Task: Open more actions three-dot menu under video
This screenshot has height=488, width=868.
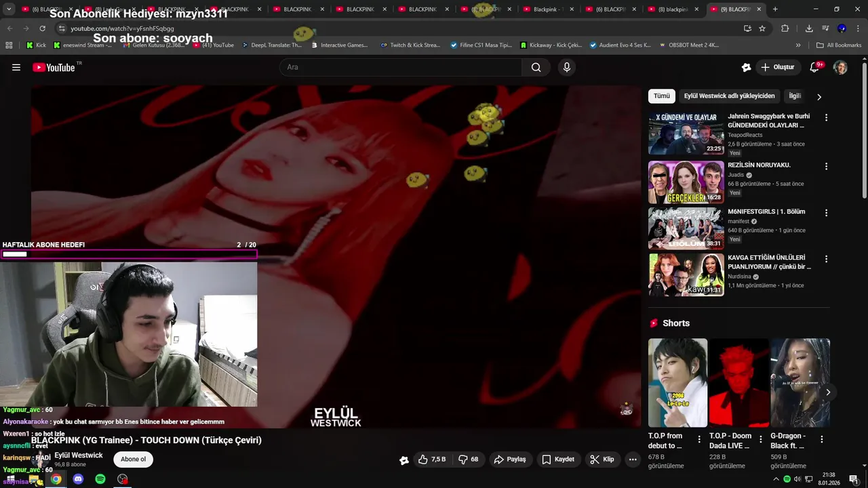Action: coord(633,460)
